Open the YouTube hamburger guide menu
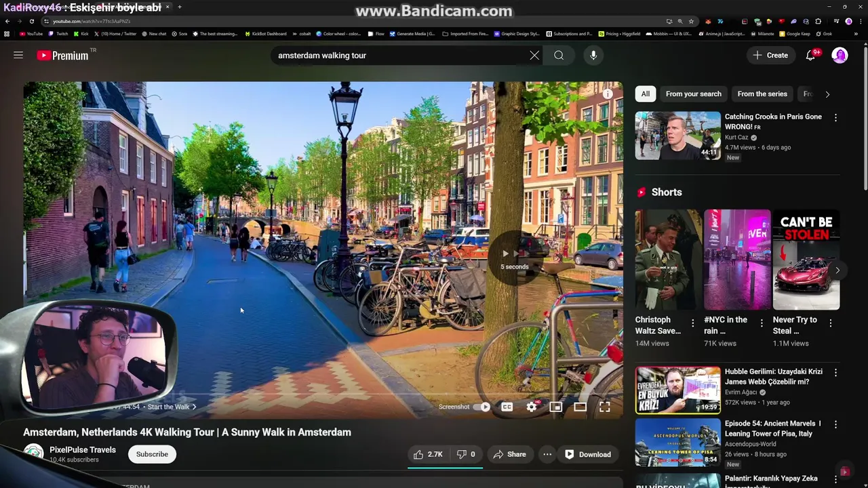Image resolution: width=868 pixels, height=488 pixels. pos(18,56)
